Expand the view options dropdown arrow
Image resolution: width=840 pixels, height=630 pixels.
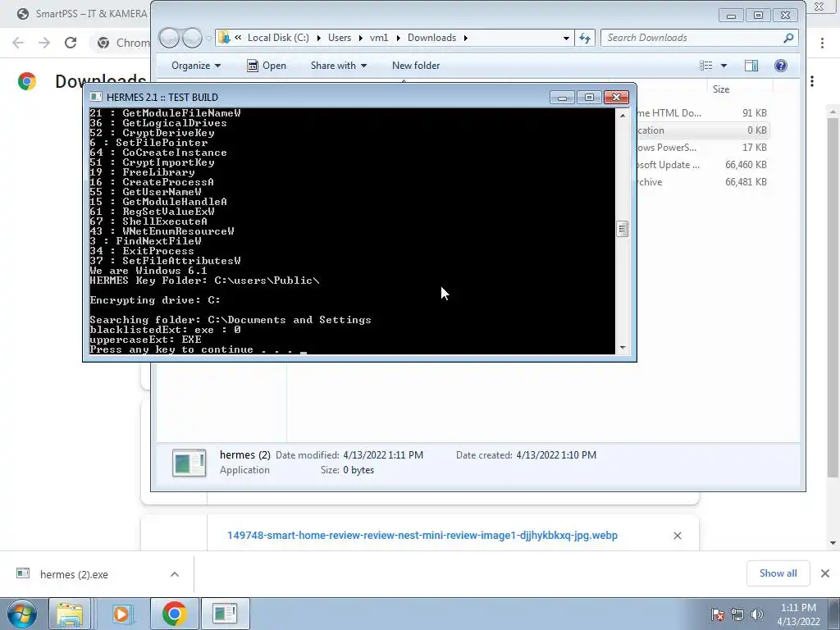point(724,66)
